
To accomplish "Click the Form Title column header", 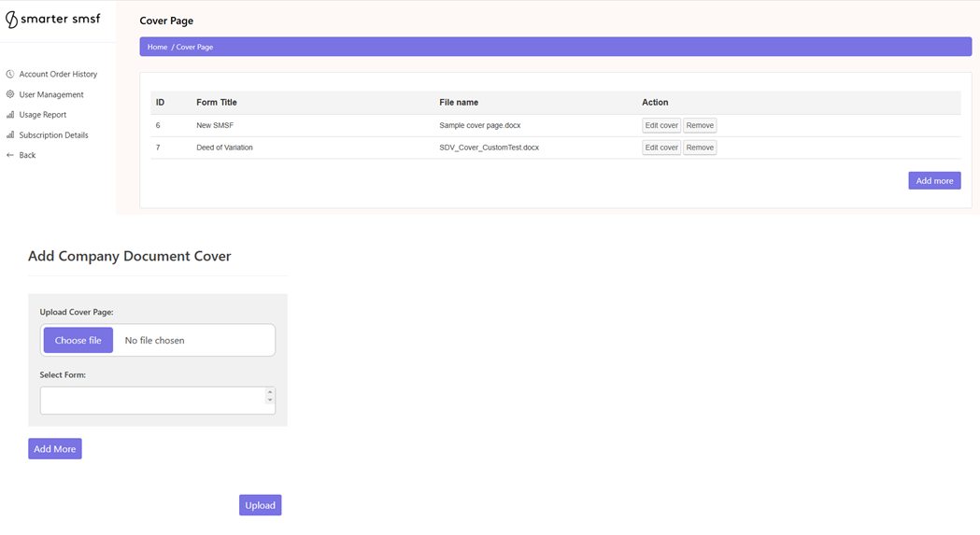I will click(x=216, y=102).
